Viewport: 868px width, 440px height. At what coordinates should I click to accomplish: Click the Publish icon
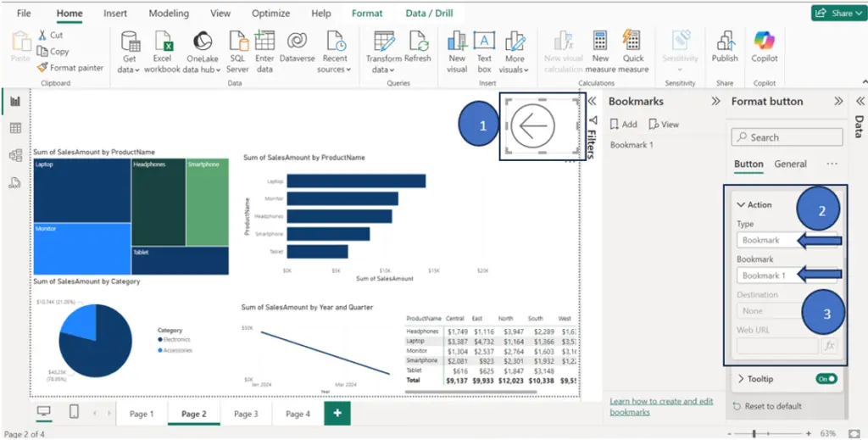click(x=725, y=47)
